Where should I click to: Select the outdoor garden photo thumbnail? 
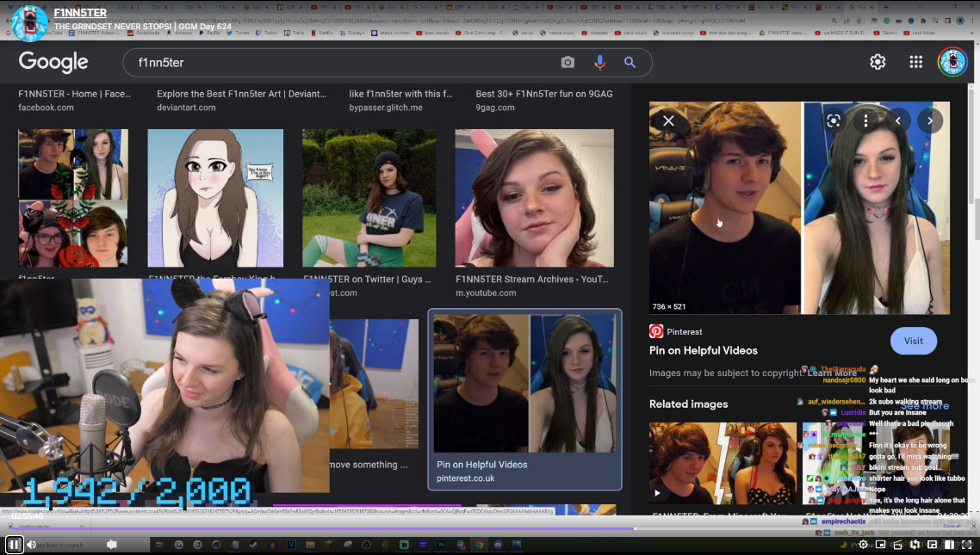point(369,198)
